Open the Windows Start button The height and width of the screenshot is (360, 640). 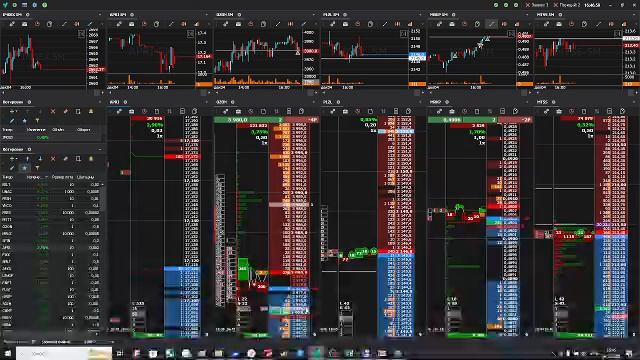(x=7, y=353)
